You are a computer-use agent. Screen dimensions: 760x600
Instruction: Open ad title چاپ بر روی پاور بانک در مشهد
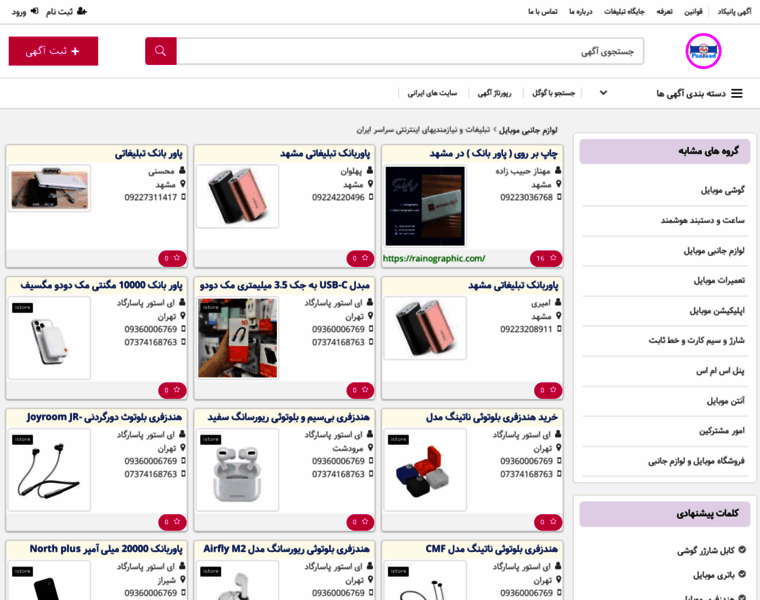pyautogui.click(x=493, y=154)
